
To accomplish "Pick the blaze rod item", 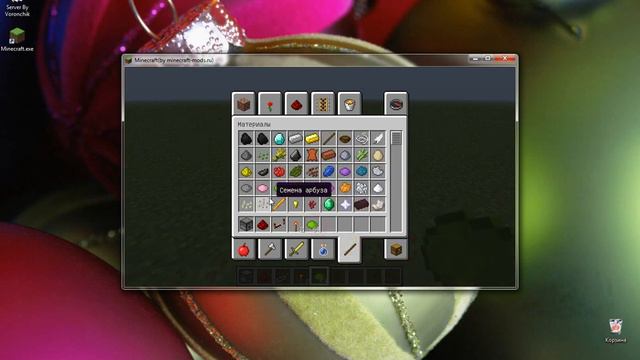I will pos(279,204).
